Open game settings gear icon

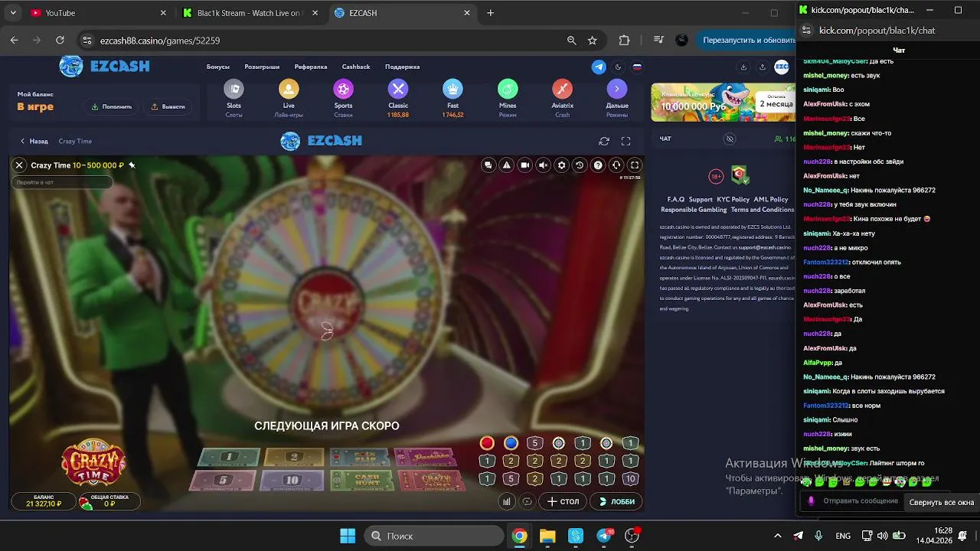[x=562, y=165]
